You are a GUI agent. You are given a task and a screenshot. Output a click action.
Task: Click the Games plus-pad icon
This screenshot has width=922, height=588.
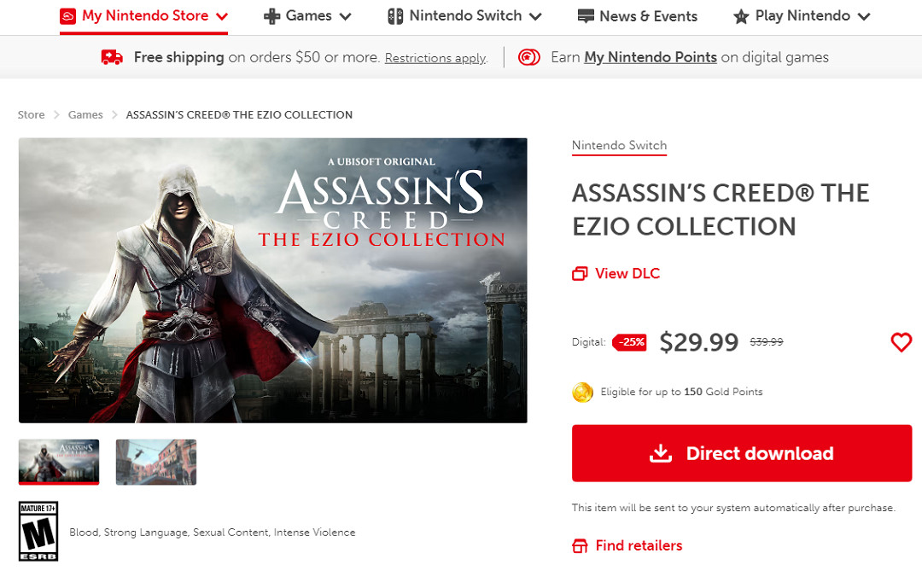coord(271,16)
